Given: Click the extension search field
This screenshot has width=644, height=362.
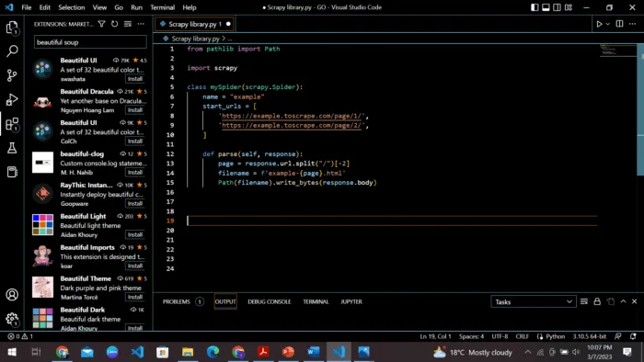Looking at the screenshot, I should pyautogui.click(x=90, y=42).
